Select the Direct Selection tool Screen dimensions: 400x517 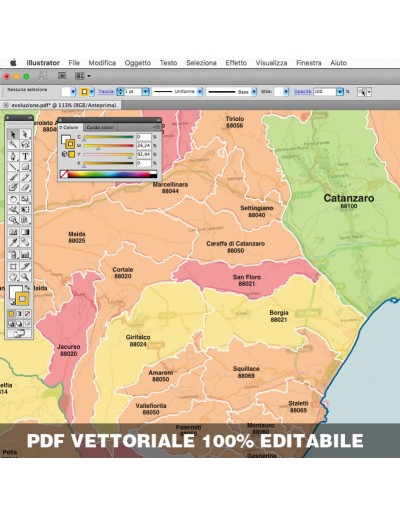click(25, 134)
